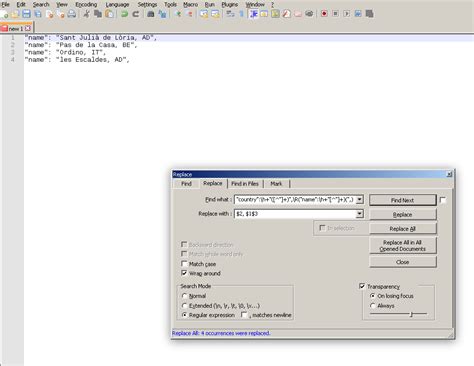This screenshot has height=366, width=474.
Task: Open the Search menu
Action: point(41,4)
